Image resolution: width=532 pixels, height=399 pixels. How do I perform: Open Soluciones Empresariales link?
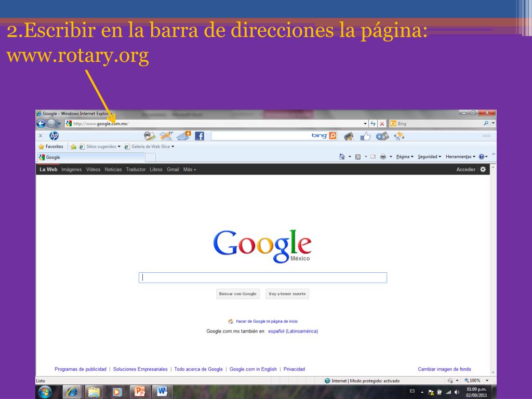[x=140, y=369]
